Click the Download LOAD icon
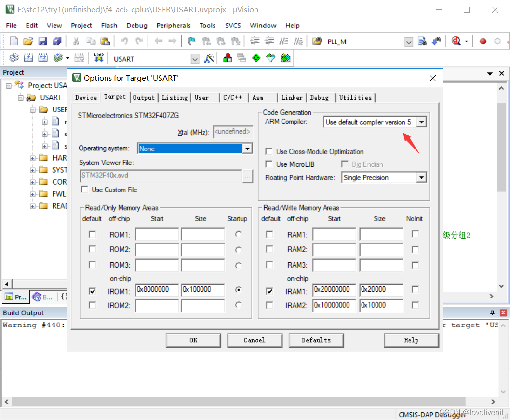This screenshot has width=510, height=420. click(x=98, y=58)
